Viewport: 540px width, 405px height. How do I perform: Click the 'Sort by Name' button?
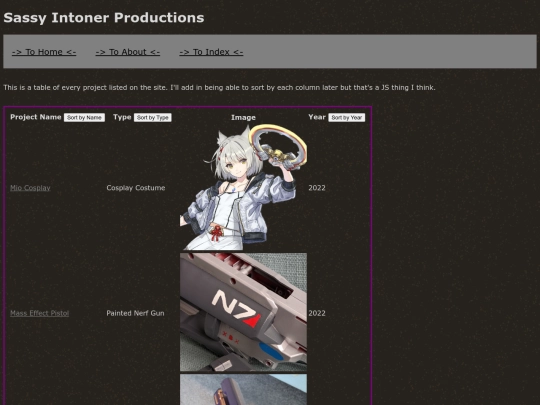(84, 117)
